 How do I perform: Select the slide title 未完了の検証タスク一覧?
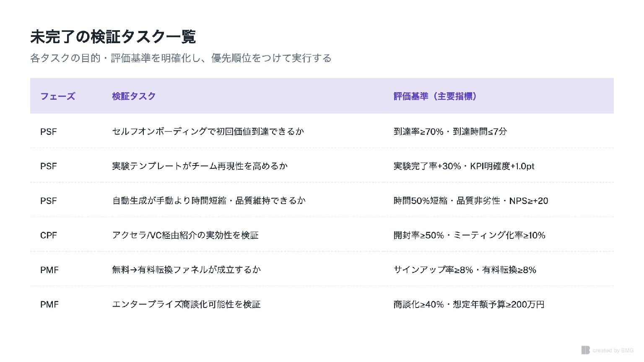click(113, 37)
